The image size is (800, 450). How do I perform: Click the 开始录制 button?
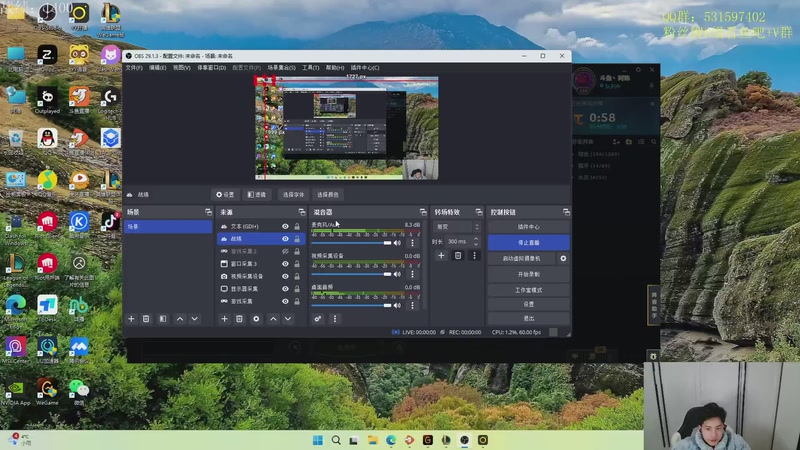click(529, 274)
